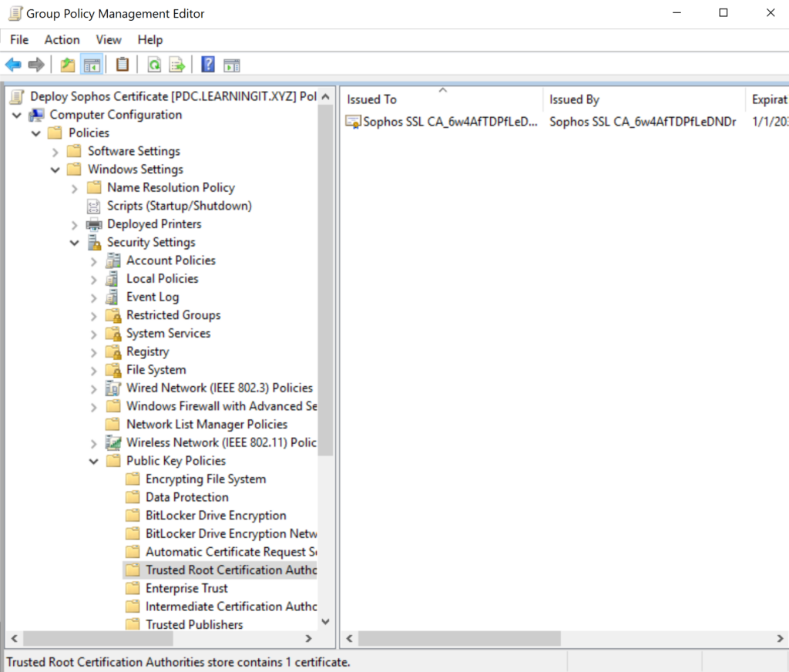The height and width of the screenshot is (672, 789).
Task: Open the Action menu
Action: tap(62, 40)
